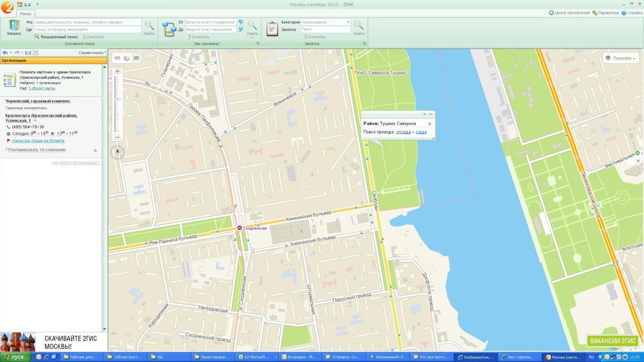
Task: Switch to РосБизнесКонсалтинг taskbar window
Action: pyautogui.click(x=475, y=357)
